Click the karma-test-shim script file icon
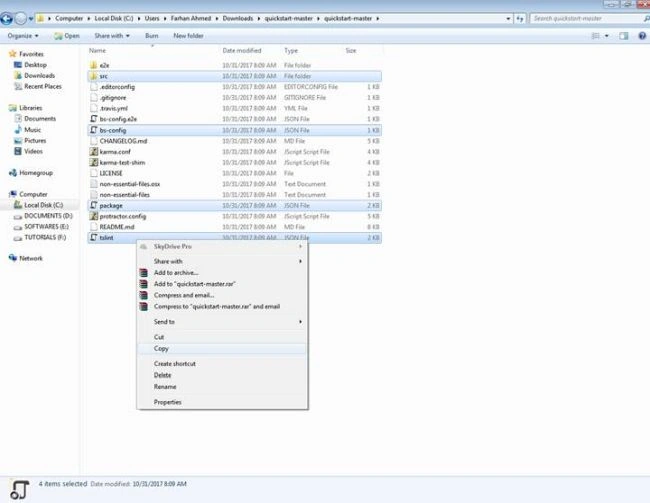Viewport: 650px width, 503px height. click(94, 163)
